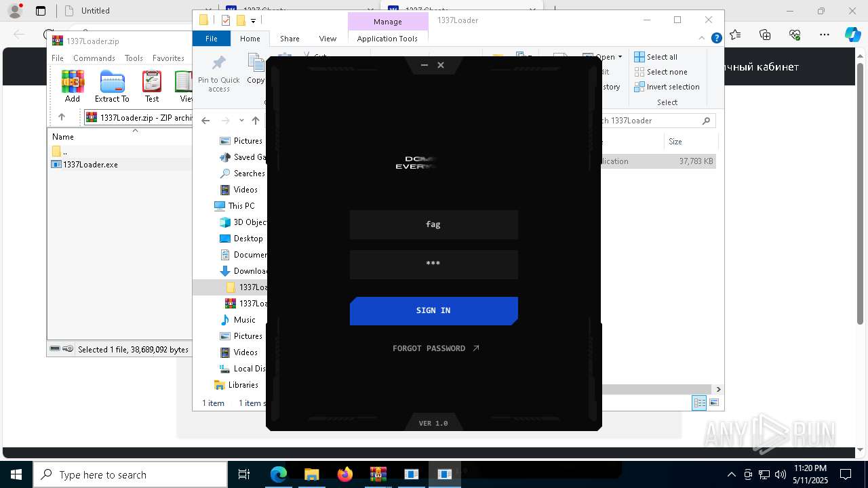The width and height of the screenshot is (868, 488).
Task: Click the View icon in WinRAR toolbar
Action: (184, 87)
